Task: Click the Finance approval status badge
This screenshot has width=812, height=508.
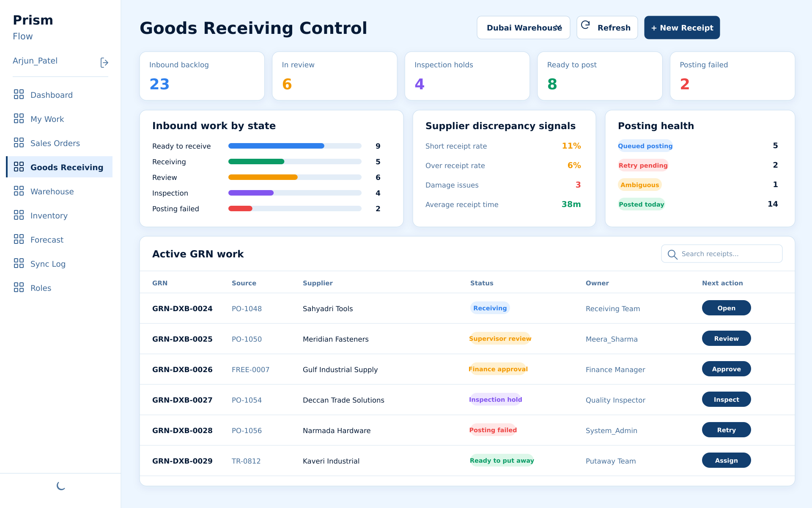Action: point(498,369)
